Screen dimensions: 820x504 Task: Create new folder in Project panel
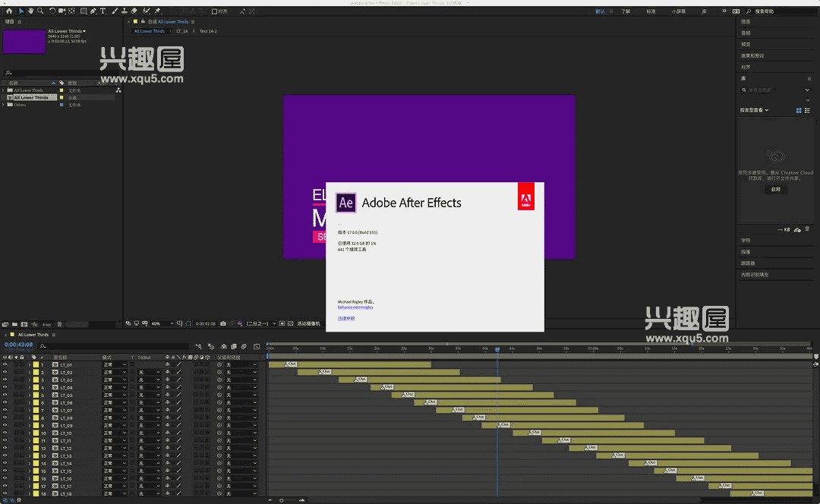click(x=14, y=324)
